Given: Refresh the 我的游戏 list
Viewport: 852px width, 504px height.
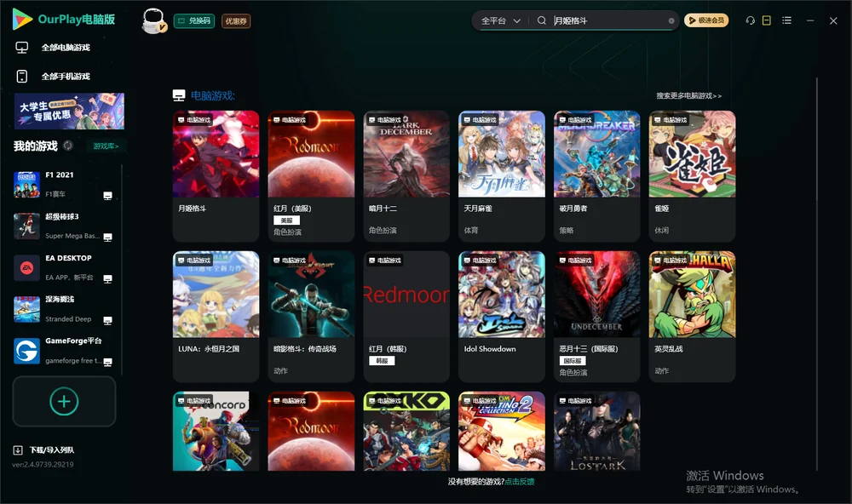Looking at the screenshot, I should (x=68, y=146).
